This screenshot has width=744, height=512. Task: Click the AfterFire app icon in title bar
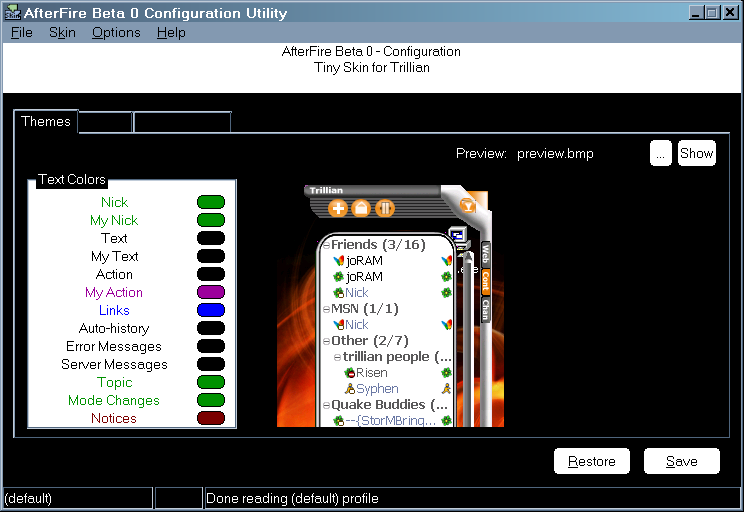[12, 12]
